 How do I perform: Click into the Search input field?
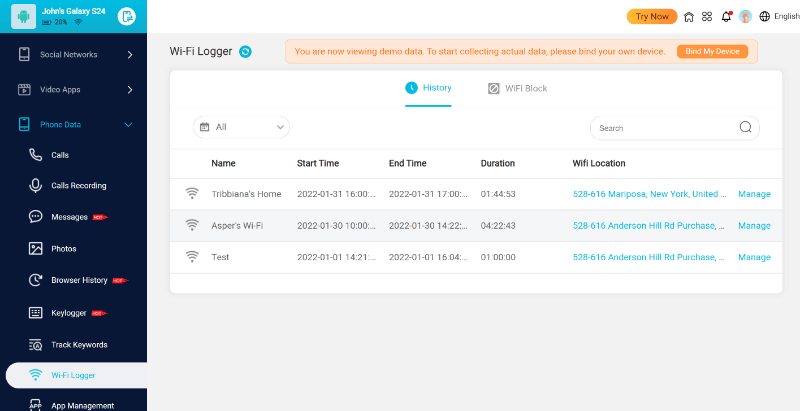tap(663, 128)
